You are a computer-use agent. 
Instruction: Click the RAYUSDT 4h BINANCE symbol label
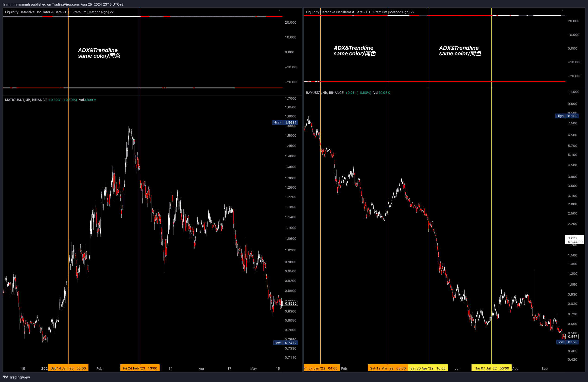pyautogui.click(x=324, y=93)
